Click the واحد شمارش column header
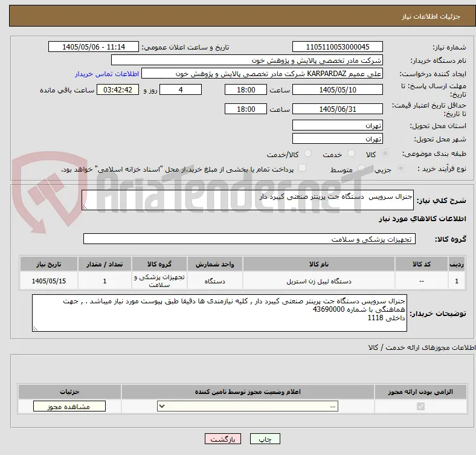This screenshot has width=476, height=455. 214,264
